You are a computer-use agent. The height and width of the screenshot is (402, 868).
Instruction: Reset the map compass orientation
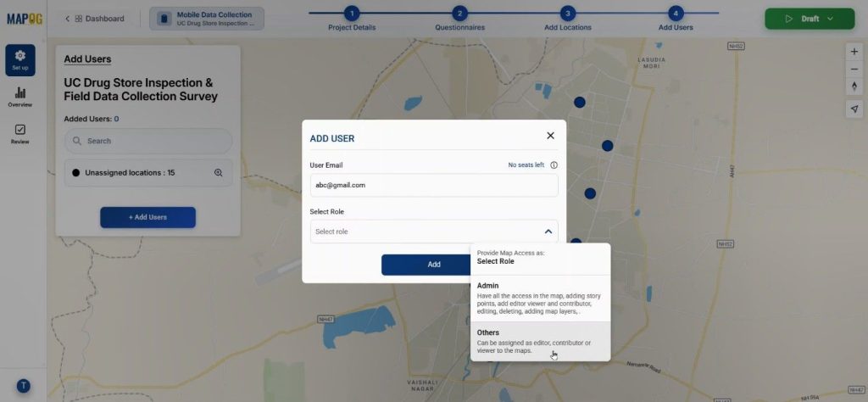(x=854, y=87)
